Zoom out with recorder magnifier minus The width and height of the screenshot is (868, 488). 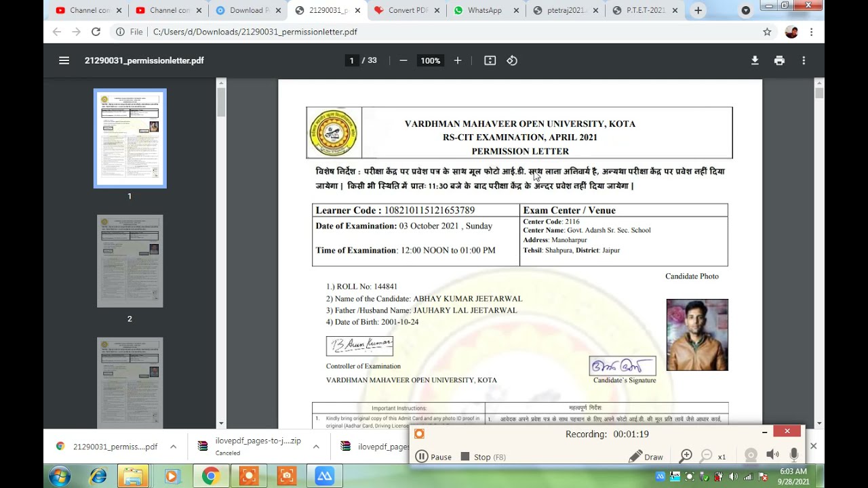coord(707,456)
